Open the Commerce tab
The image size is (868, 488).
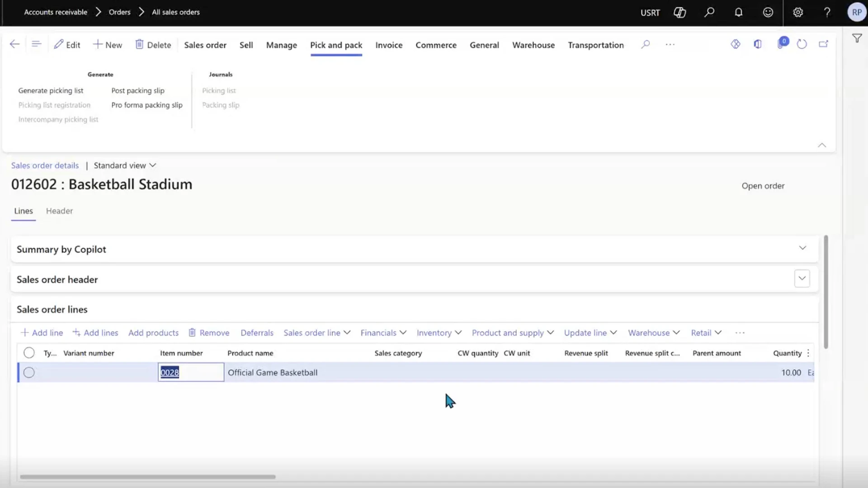[436, 45]
